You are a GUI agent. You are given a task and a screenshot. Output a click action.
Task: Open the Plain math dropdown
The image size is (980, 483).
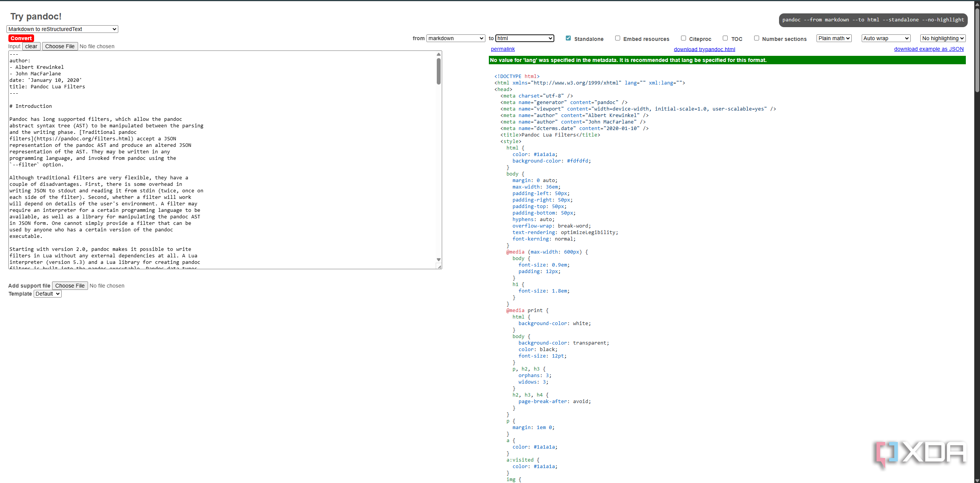tap(834, 38)
